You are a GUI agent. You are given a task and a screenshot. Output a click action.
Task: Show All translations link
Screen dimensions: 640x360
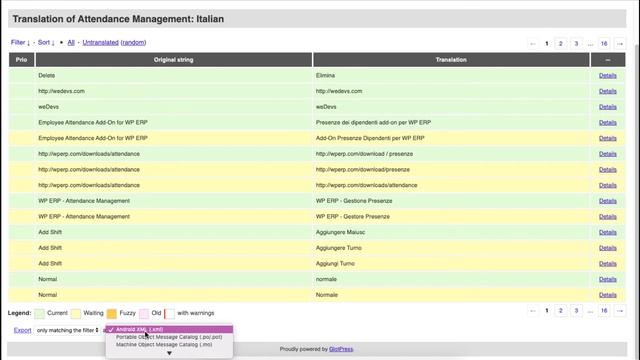[x=71, y=42]
